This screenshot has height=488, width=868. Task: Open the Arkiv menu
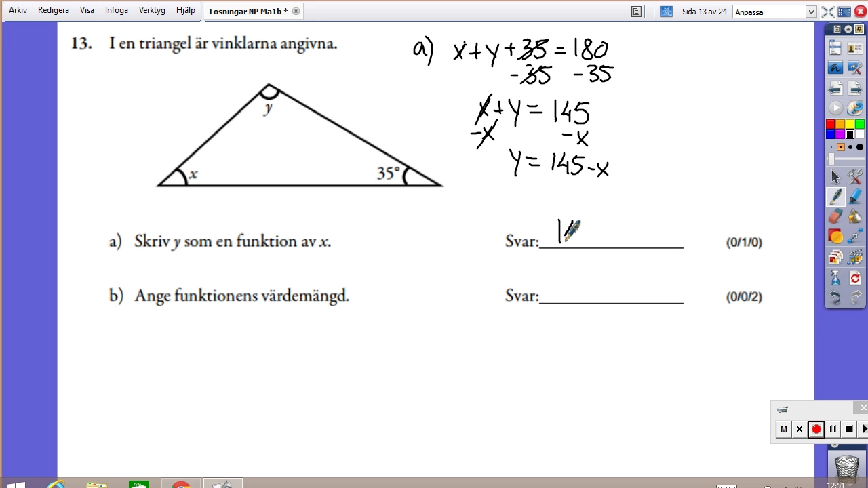coord(18,10)
